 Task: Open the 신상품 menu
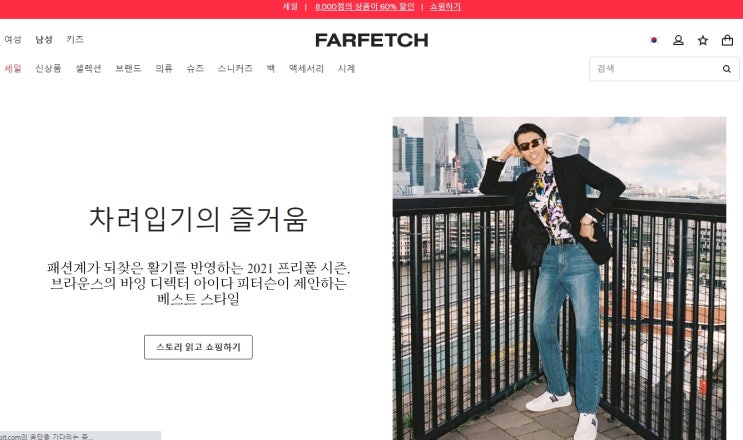pyautogui.click(x=48, y=69)
